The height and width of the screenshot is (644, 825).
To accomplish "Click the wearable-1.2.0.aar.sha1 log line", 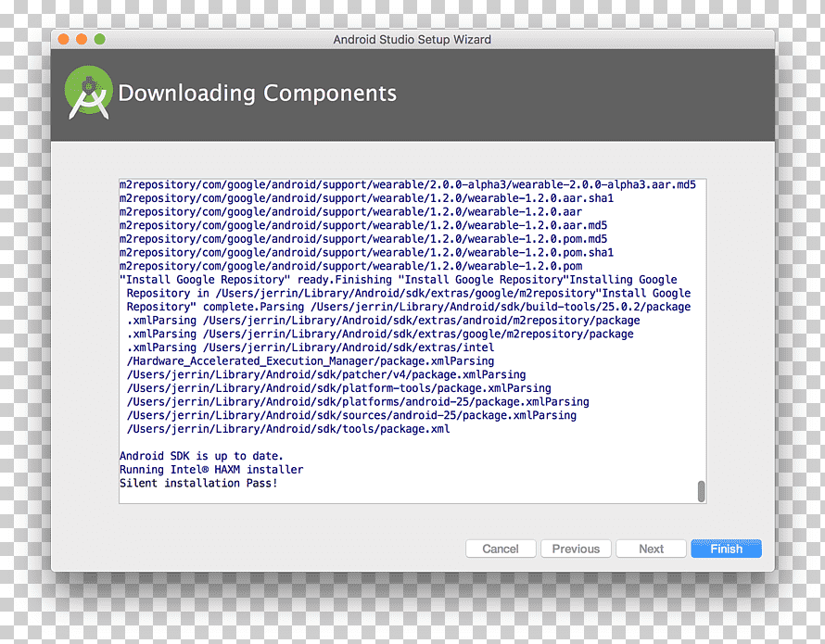I will [367, 198].
